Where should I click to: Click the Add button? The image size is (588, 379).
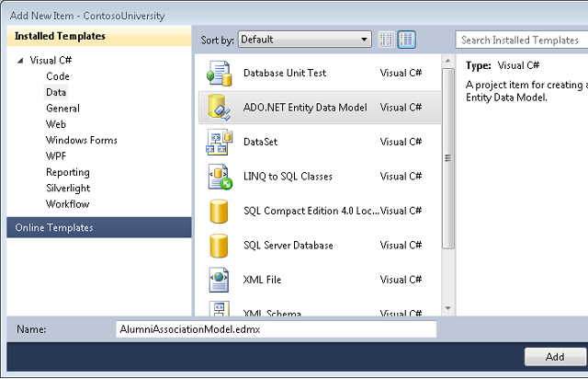click(x=555, y=357)
